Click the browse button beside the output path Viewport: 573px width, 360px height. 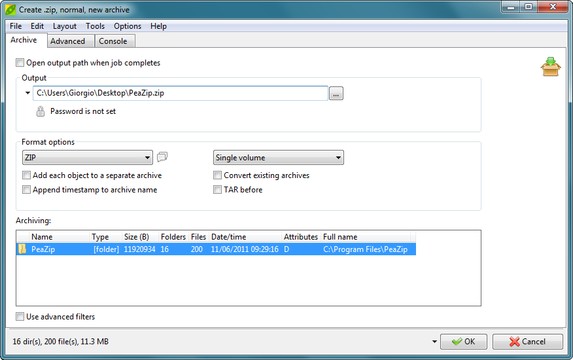point(336,94)
